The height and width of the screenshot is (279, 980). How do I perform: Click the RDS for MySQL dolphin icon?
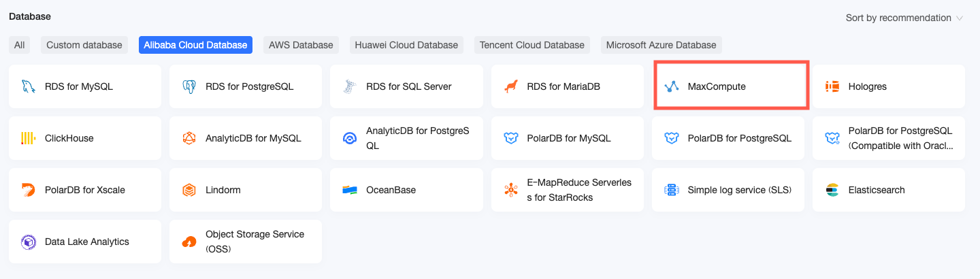coord(28,86)
